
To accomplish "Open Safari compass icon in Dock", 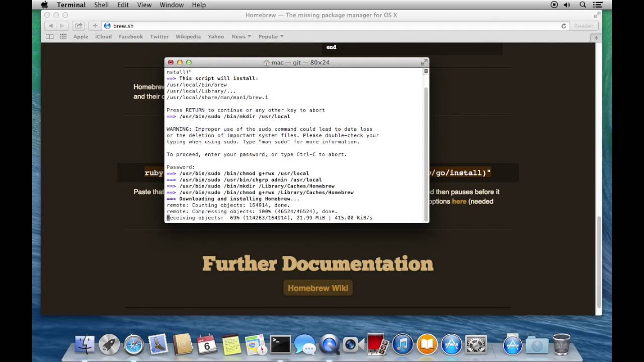I will (134, 344).
